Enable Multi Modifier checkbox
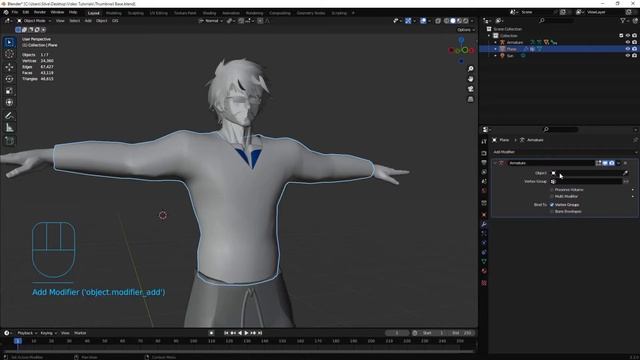Viewport: 640px width, 360px height. [552, 196]
